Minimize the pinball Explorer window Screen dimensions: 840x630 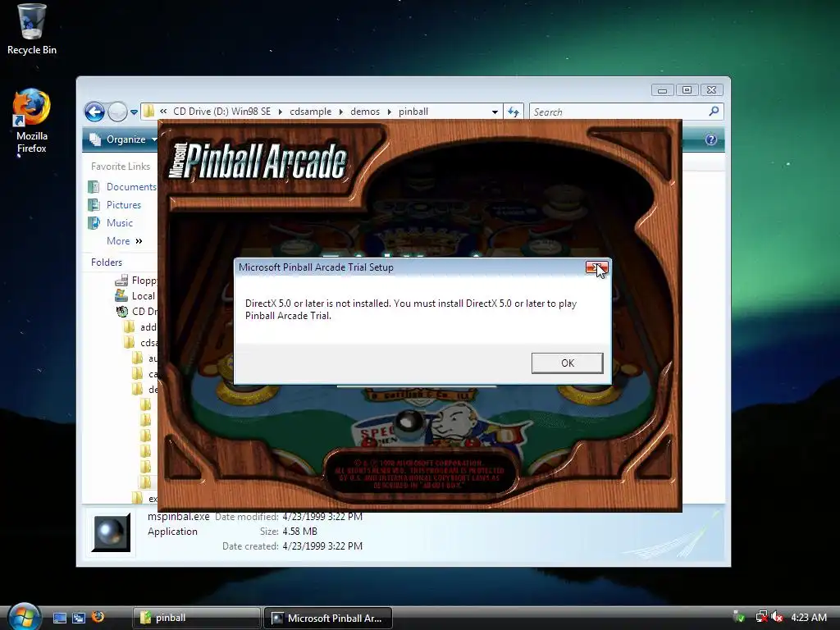click(x=663, y=90)
